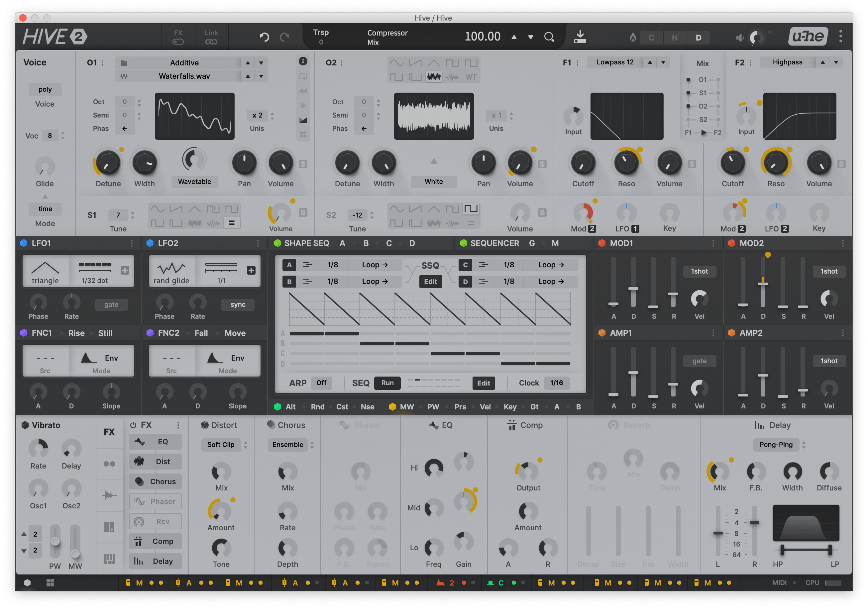Screen dimensions: 868x609
Task: Toggle the FX power icon
Action: pos(133,425)
